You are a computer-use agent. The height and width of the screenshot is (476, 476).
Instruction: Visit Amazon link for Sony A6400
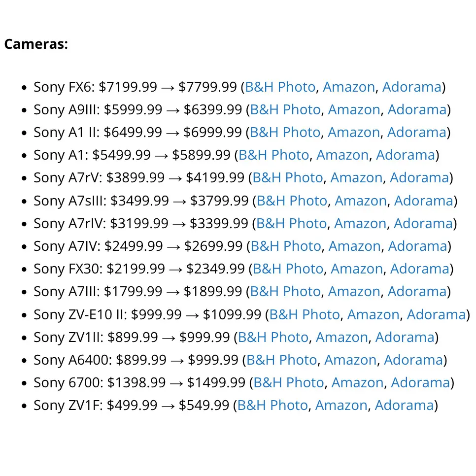[351, 360]
